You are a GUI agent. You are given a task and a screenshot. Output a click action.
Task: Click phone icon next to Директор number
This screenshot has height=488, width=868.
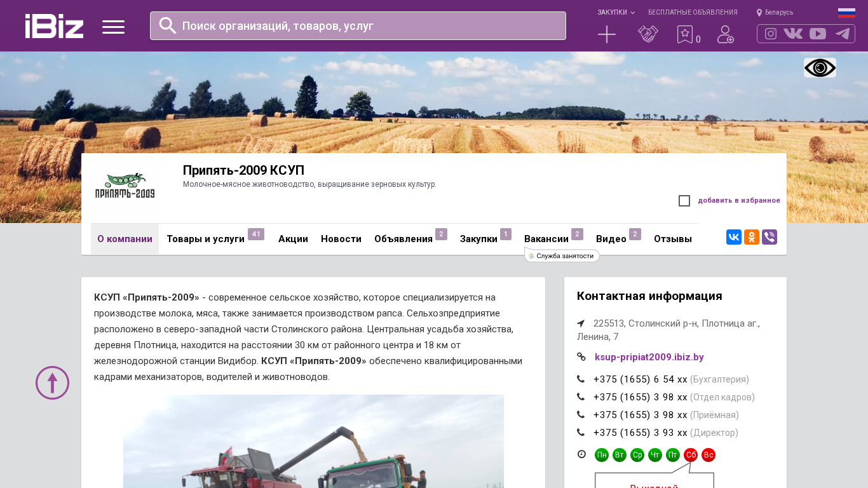(581, 433)
